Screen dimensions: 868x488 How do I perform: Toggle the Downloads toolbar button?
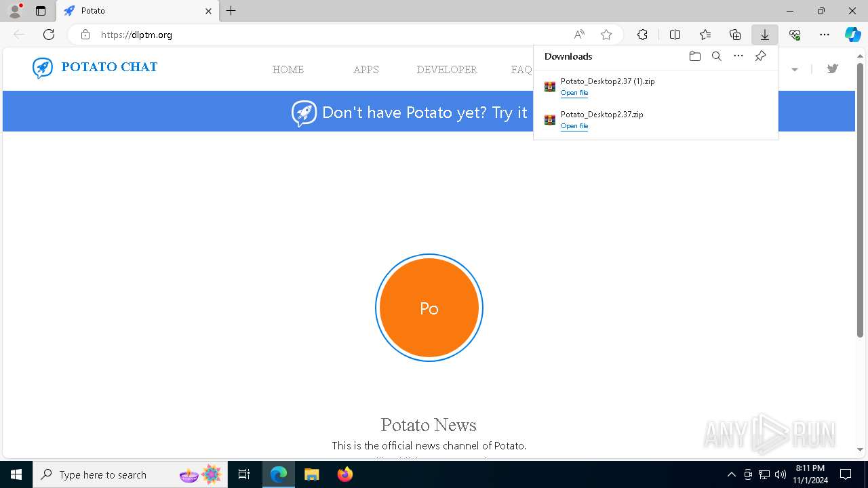click(x=765, y=35)
